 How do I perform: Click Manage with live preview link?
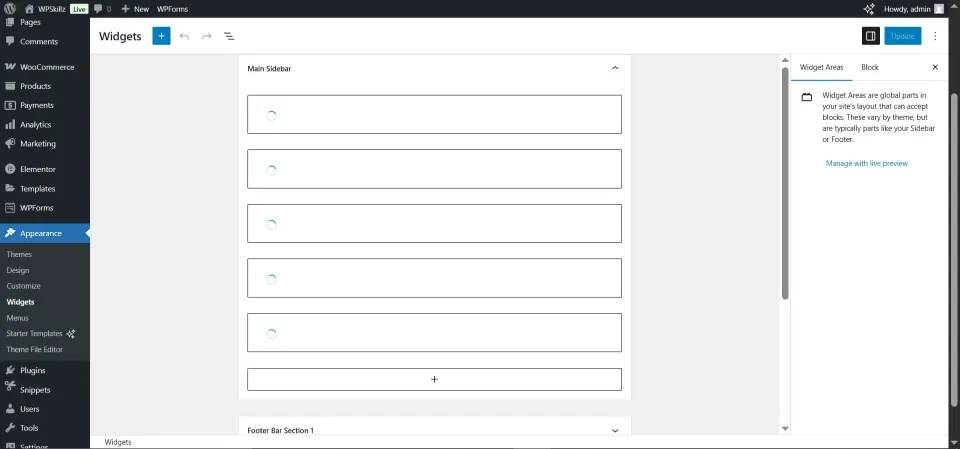[866, 164]
